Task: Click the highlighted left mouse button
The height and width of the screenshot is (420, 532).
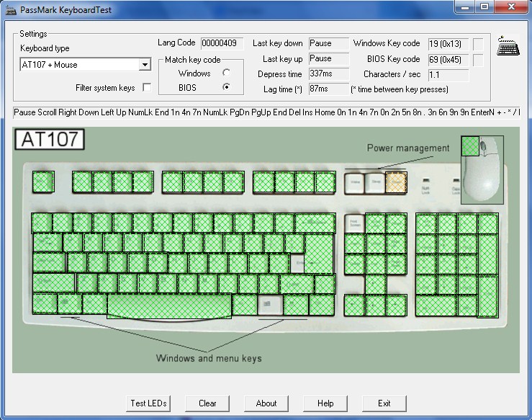Action: pos(470,146)
